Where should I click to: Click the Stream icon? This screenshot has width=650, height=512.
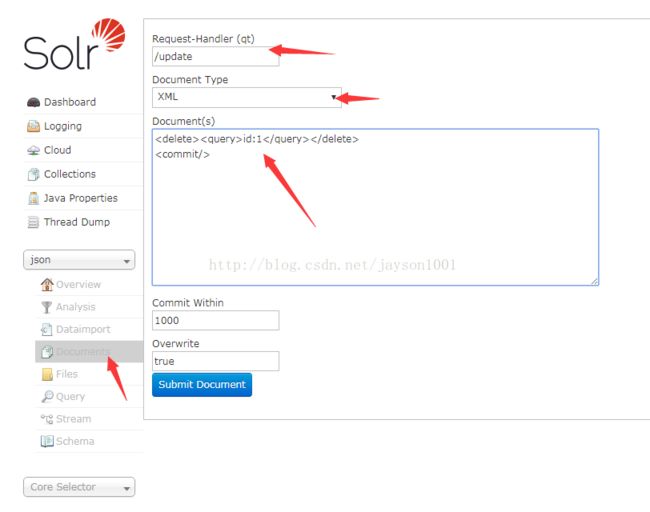coord(47,419)
